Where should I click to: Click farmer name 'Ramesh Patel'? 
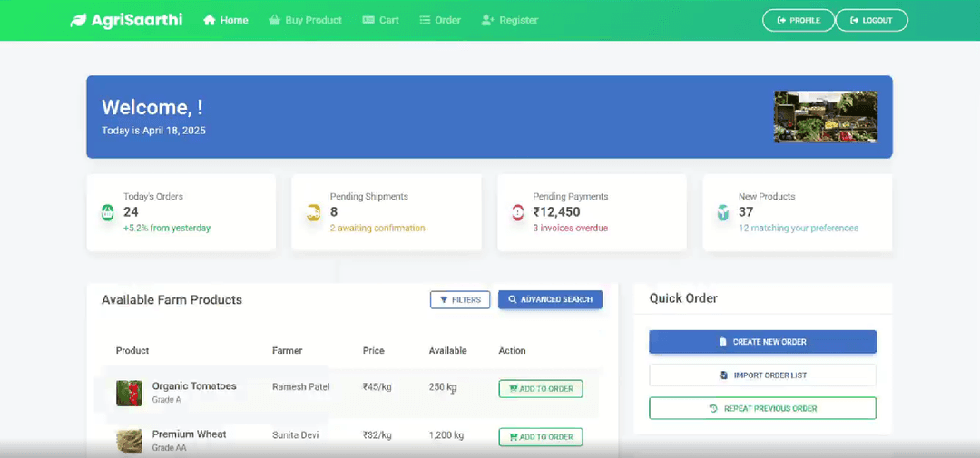coord(301,386)
